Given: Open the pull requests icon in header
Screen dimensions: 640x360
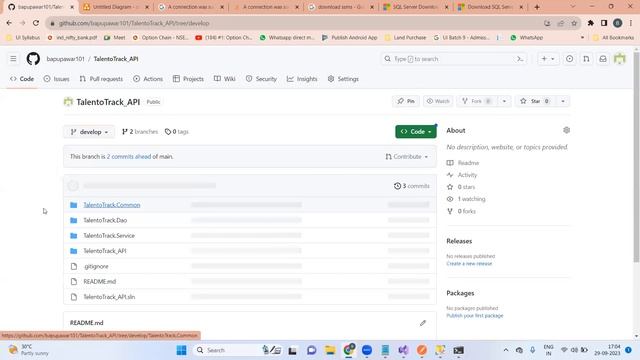Looking at the screenshot, I should coord(586,59).
